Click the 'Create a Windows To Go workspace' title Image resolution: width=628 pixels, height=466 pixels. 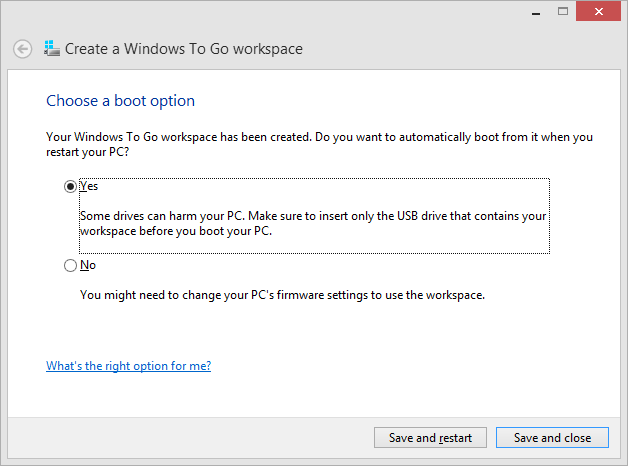point(183,49)
